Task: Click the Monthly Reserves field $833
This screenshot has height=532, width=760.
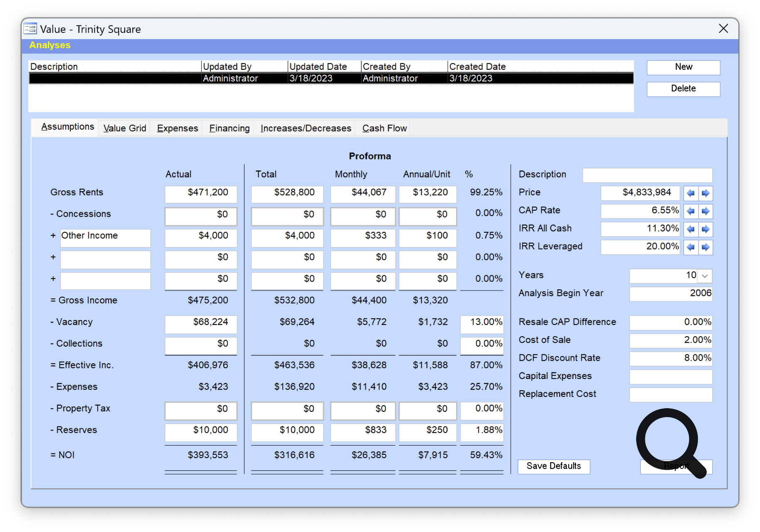Action: pyautogui.click(x=363, y=432)
